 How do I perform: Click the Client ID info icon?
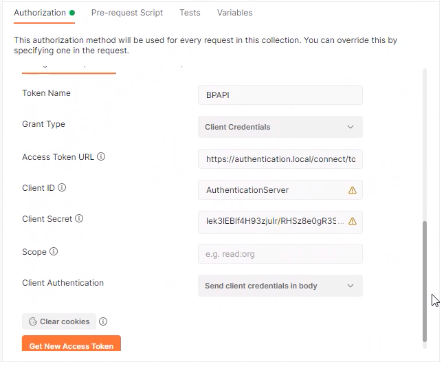[62, 187]
